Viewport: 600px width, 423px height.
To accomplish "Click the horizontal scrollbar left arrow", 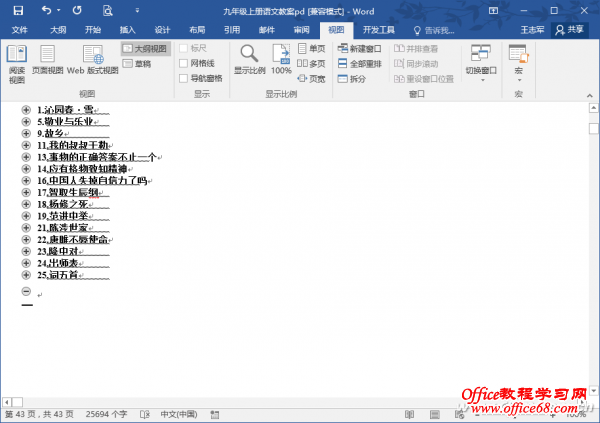I will (7, 402).
